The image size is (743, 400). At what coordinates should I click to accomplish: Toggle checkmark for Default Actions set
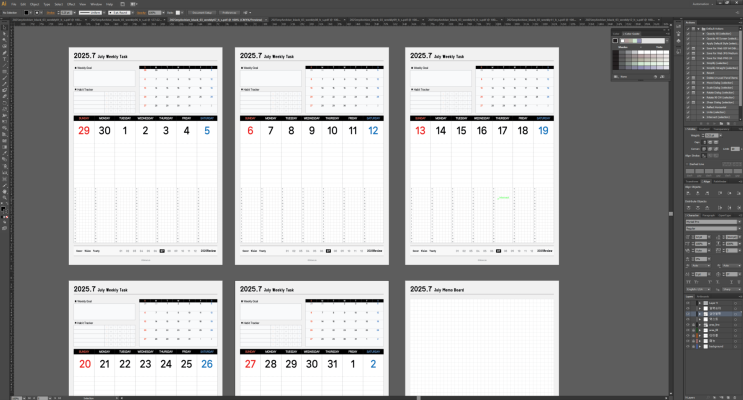(x=688, y=29)
